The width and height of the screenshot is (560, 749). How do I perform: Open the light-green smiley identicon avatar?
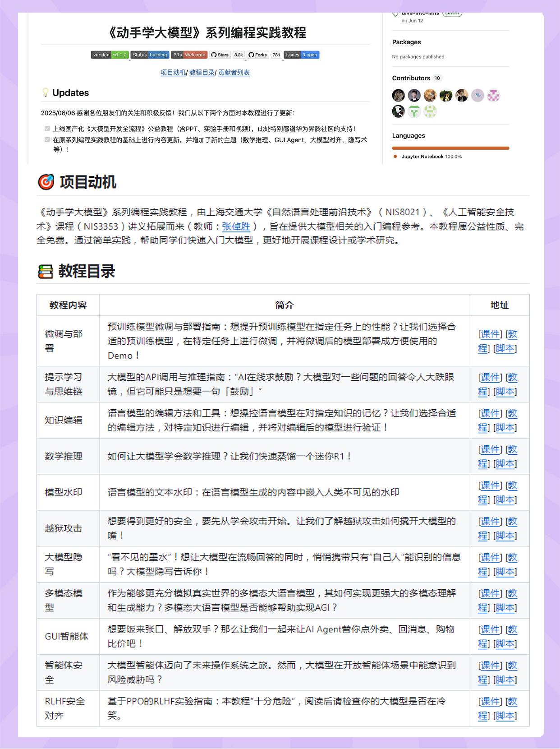pos(430,111)
